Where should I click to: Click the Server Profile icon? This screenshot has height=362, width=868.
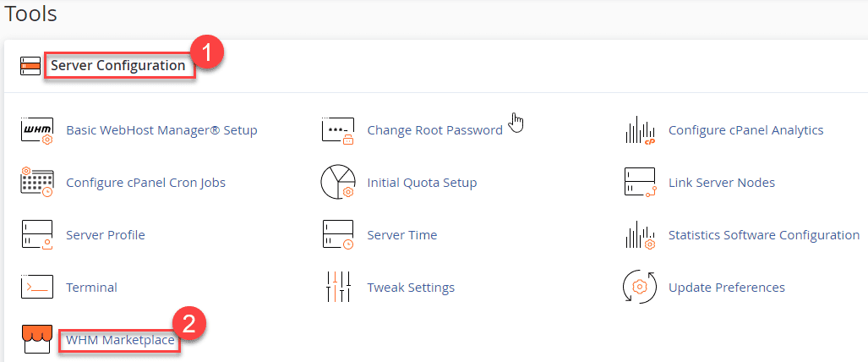pyautogui.click(x=37, y=234)
